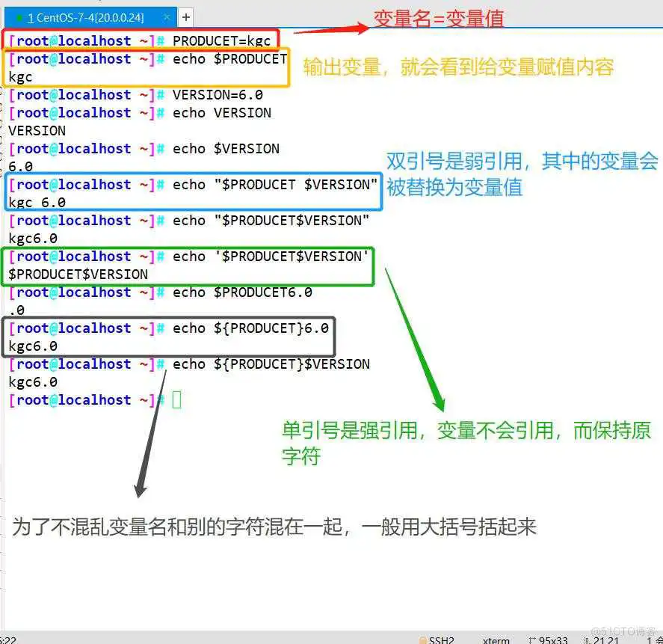
Task: Click the PRODUCET=kgc command line
Action: click(221, 41)
